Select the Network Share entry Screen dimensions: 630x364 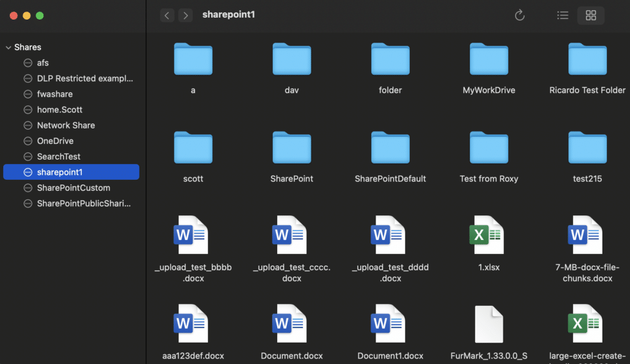pos(65,125)
